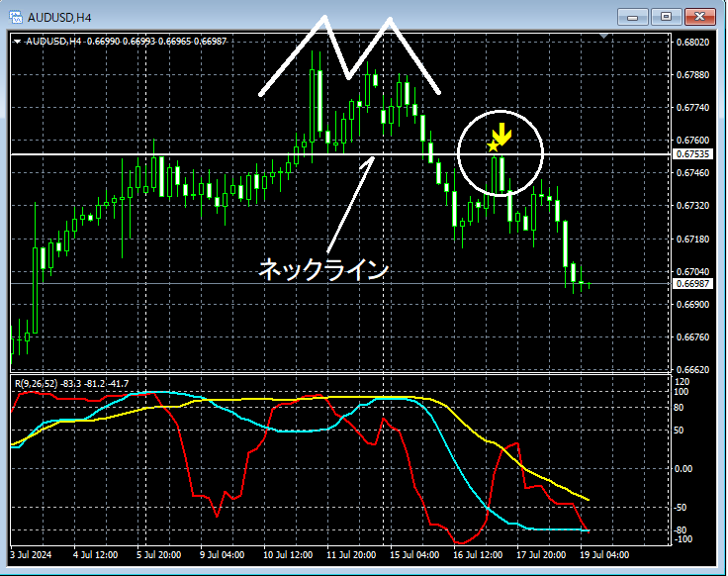Viewport: 728px width, 576px height.
Task: Open the dropdown triangle beside the AUDUSD,H4 chart label
Action: click(17, 42)
